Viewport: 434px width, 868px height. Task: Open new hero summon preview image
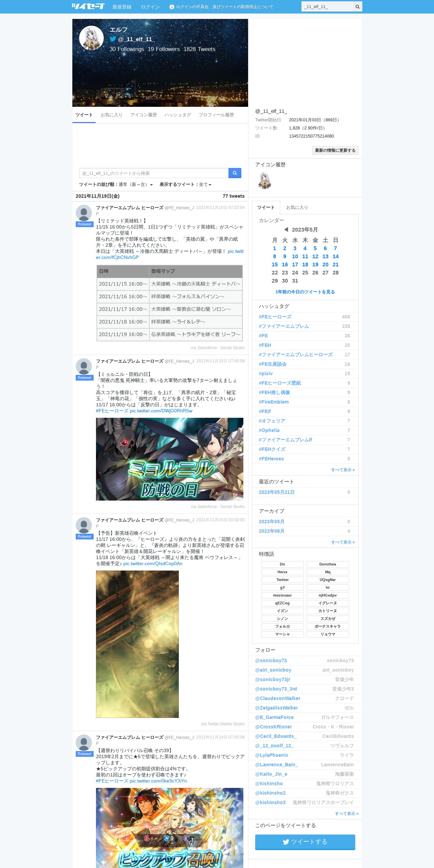coord(137,644)
